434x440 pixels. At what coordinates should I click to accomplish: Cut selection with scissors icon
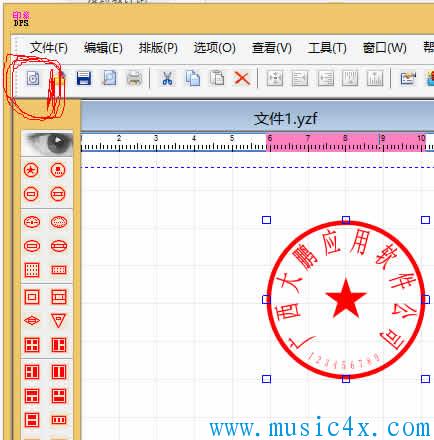pyautogui.click(x=167, y=79)
